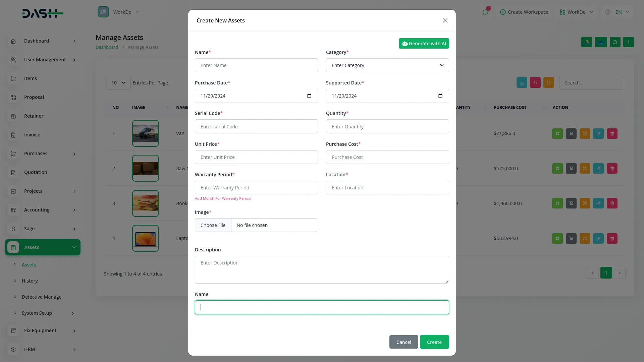Click the green plus add asset icon
Viewport: 644px width, 362px height.
pos(628,42)
